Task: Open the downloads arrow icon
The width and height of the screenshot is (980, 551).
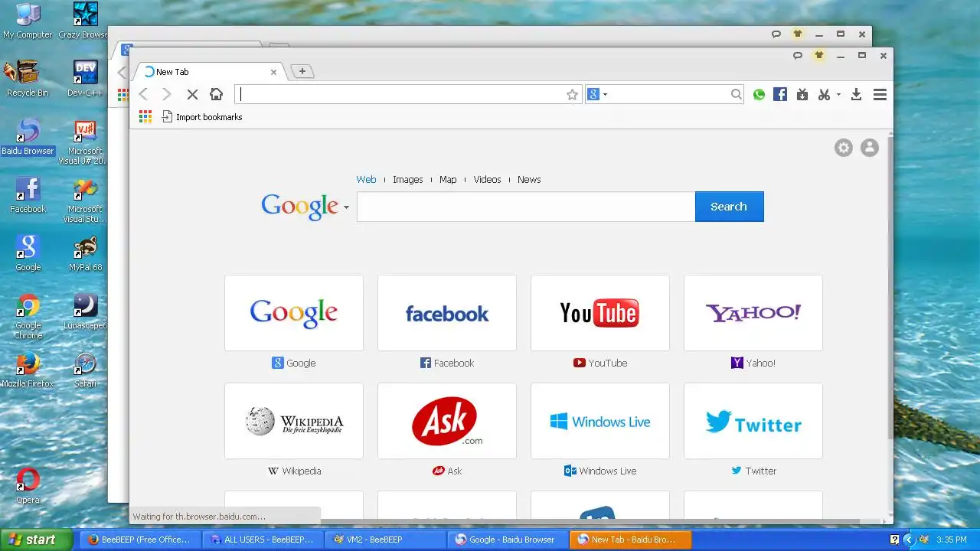Action: click(857, 94)
